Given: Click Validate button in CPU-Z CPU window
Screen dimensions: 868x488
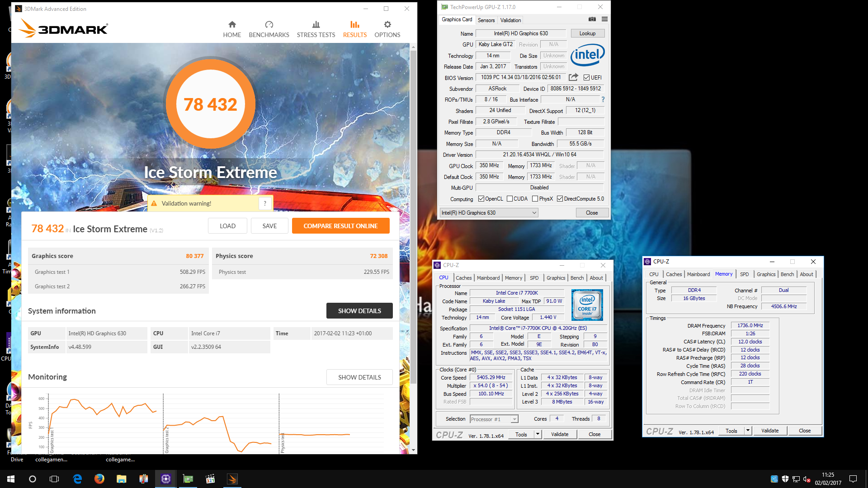Looking at the screenshot, I should coord(559,434).
